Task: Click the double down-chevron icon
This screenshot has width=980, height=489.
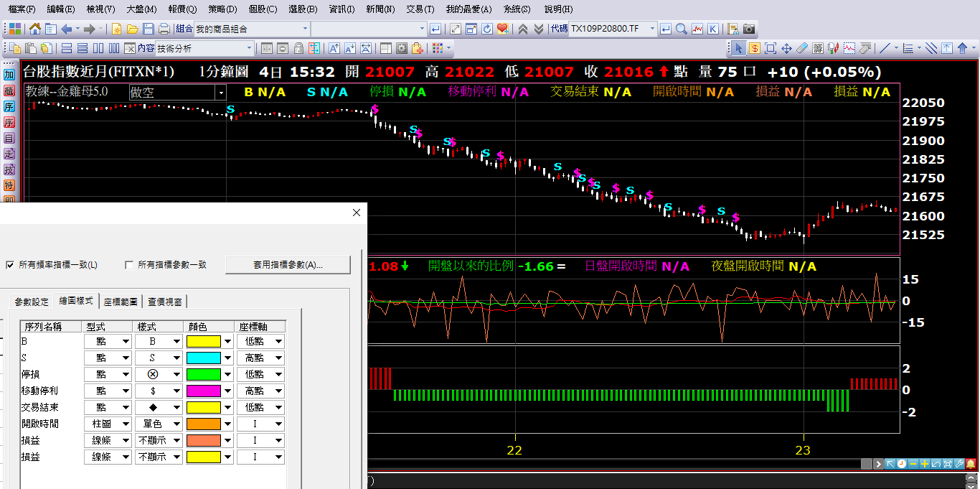Action: [538, 29]
